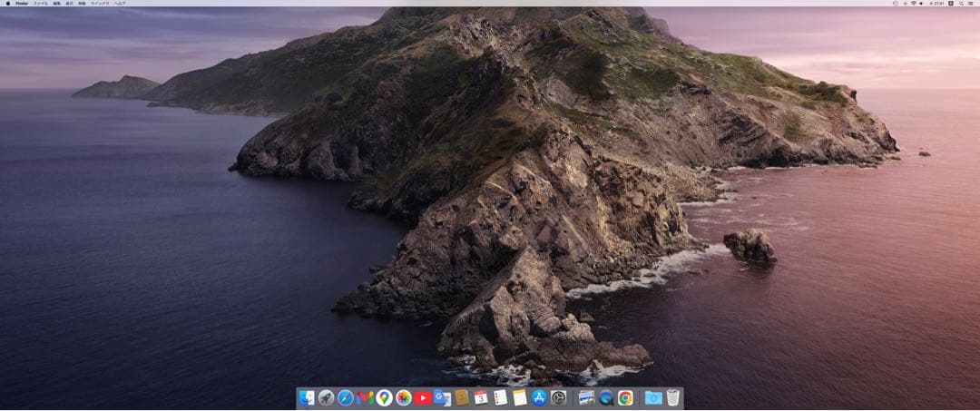Viewport: 980px width, 411px height.
Task: Open YouTube icon in the Dock
Action: [x=423, y=397]
